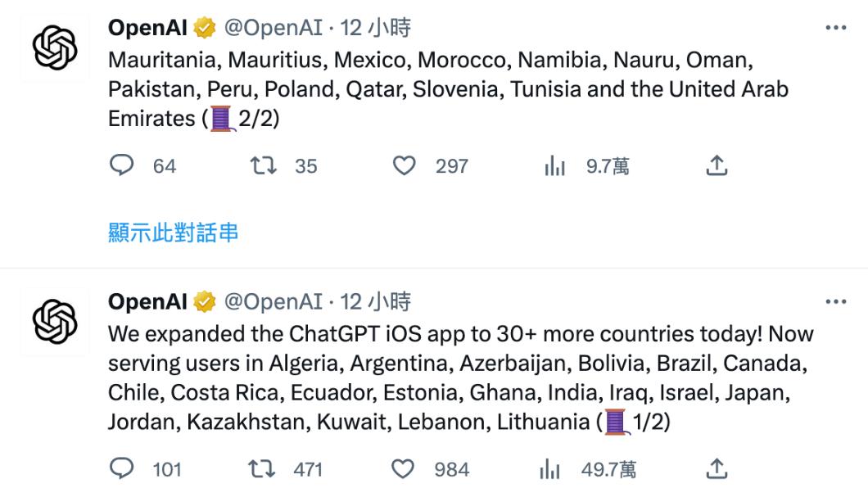Like the tweet with 984 likes
868x488 pixels.
[405, 469]
